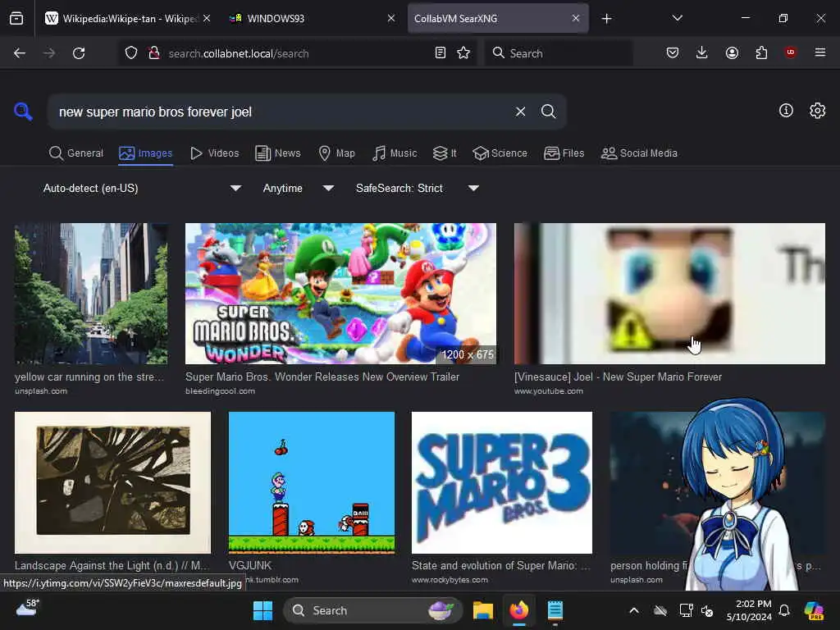Image resolution: width=840 pixels, height=630 pixels.
Task: Close the WINDOWS93 tab
Action: 391,18
